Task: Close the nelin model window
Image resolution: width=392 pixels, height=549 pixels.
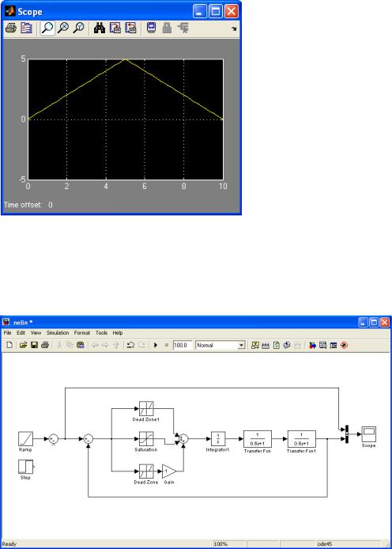Action: 385,323
